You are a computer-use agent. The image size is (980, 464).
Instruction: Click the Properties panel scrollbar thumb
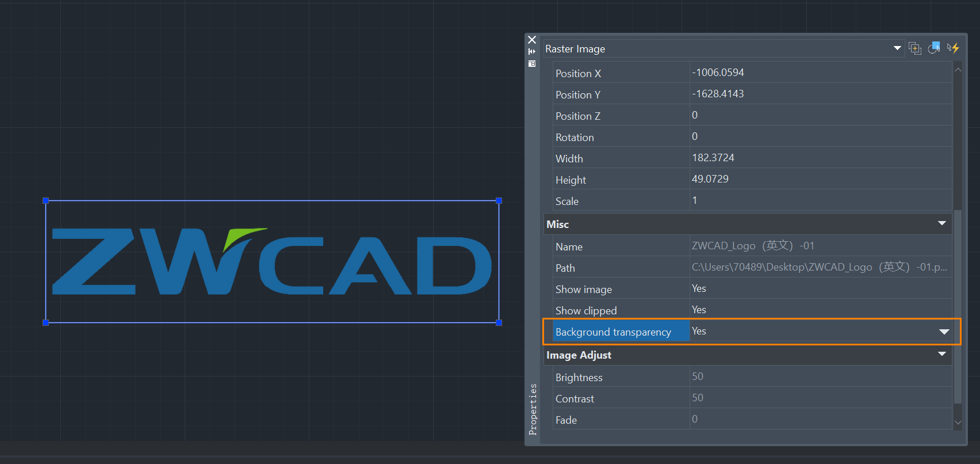pyautogui.click(x=958, y=306)
